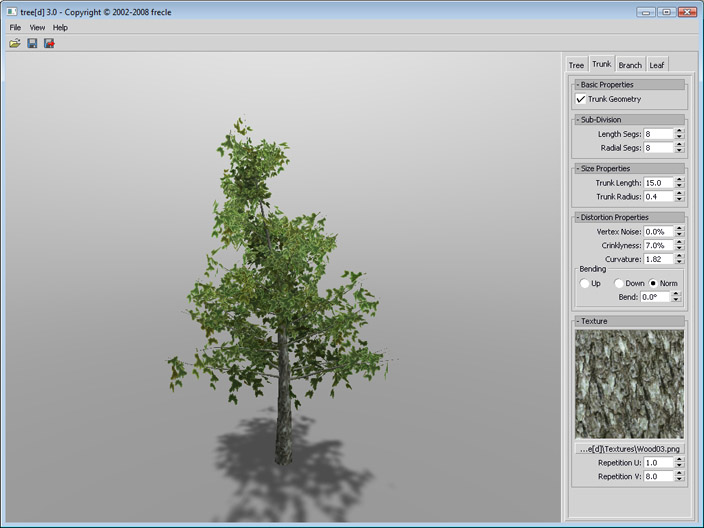This screenshot has width=704, height=528.
Task: Toggle the Trunk Geometry checkbox
Action: pyautogui.click(x=581, y=99)
